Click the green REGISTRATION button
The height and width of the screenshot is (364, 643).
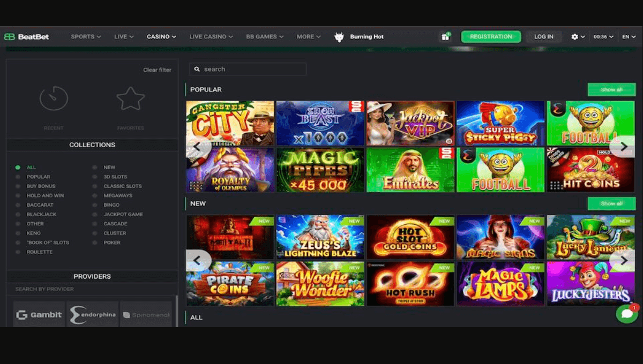(491, 36)
